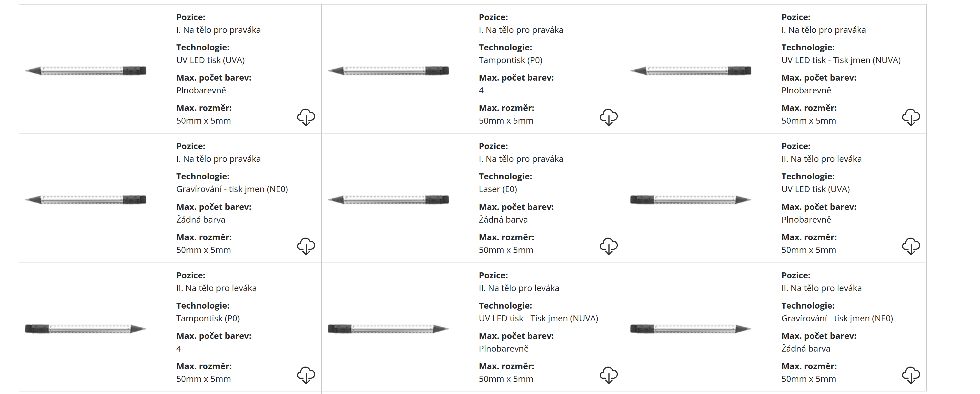Download right-hander Gravírování tisk jmen (NE0) template
This screenshot has width=980, height=394.
pos(306,246)
